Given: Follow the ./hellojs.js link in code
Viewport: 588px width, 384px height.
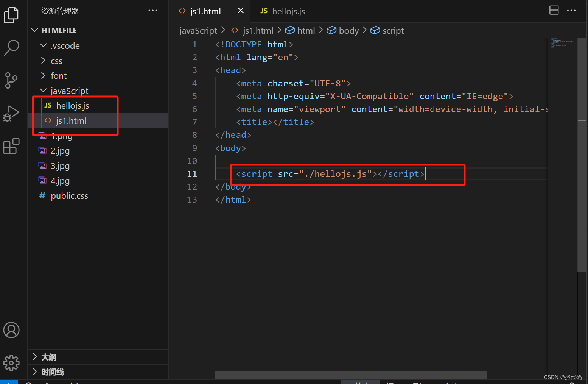Looking at the screenshot, I should [336, 174].
